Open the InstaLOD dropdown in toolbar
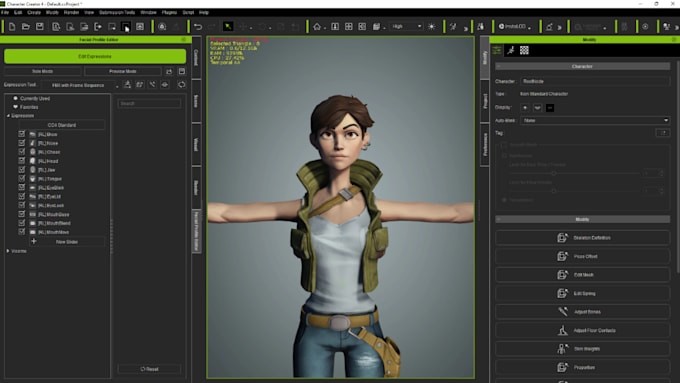Viewport: 680px width, 383px height. point(515,26)
